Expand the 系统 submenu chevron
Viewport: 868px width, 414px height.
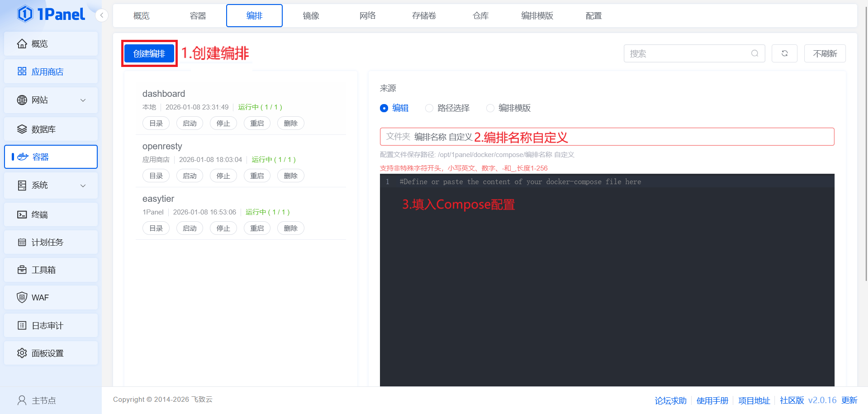(x=83, y=186)
